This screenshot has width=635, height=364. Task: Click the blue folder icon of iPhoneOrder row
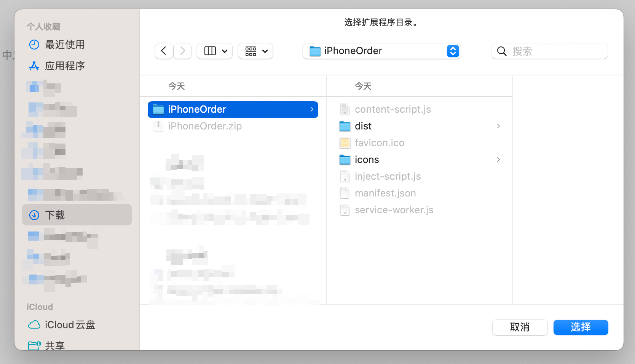click(x=158, y=110)
